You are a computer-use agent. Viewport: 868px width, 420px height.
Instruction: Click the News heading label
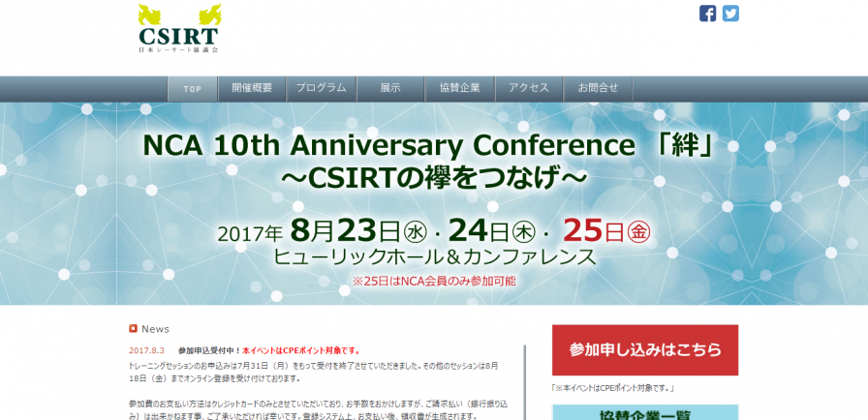pyautogui.click(x=156, y=329)
